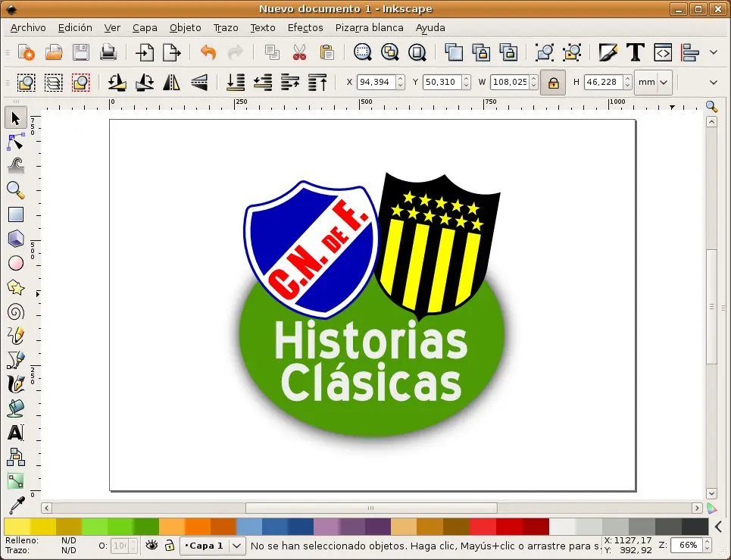Screen dimensions: 731x560
Task: Raise selection to top
Action: [x=317, y=83]
